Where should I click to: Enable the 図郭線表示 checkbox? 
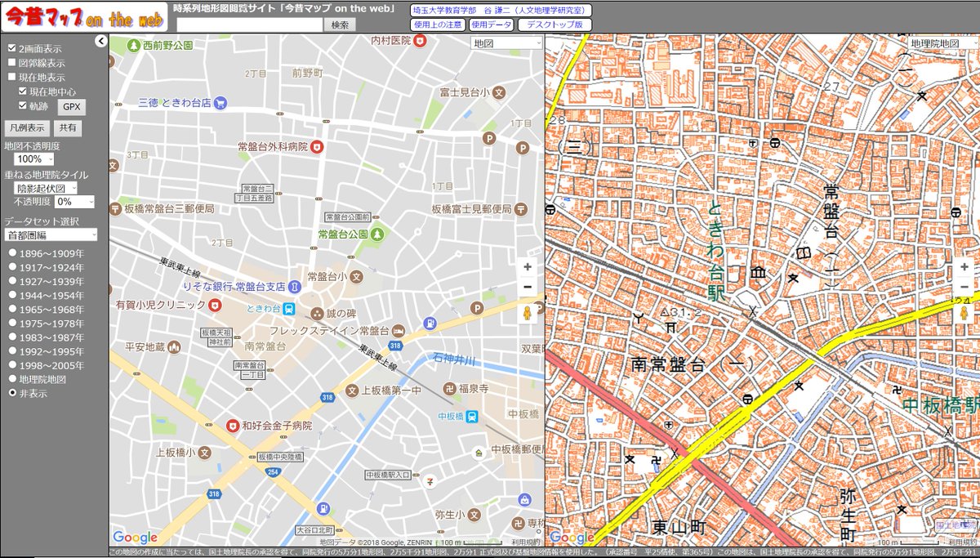click(11, 62)
